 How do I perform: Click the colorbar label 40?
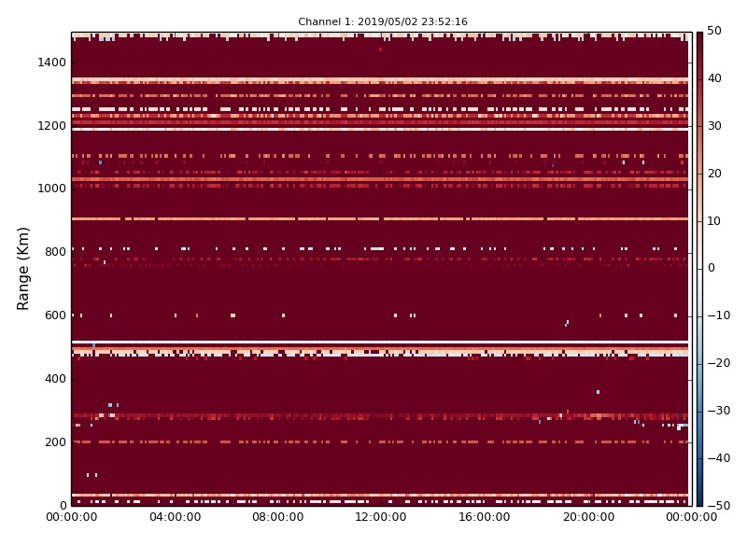[714, 78]
